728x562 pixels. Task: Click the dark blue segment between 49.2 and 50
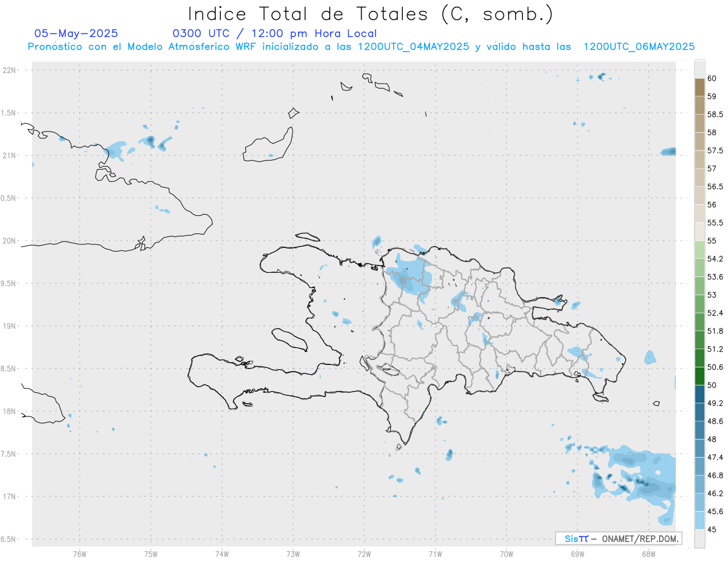[x=699, y=394]
